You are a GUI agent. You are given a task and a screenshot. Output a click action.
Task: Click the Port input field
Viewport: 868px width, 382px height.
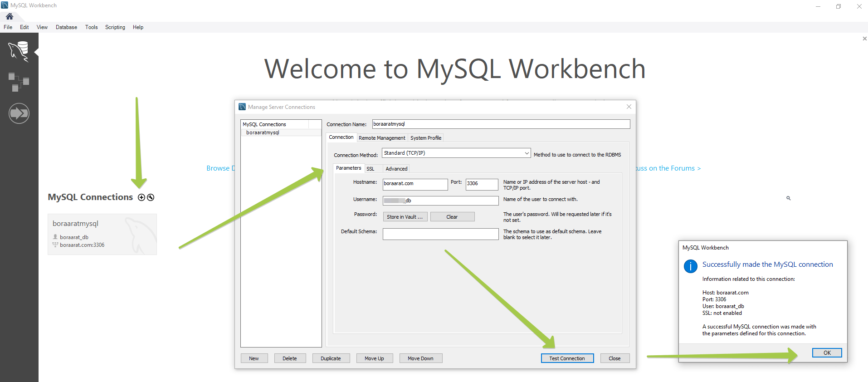point(482,184)
